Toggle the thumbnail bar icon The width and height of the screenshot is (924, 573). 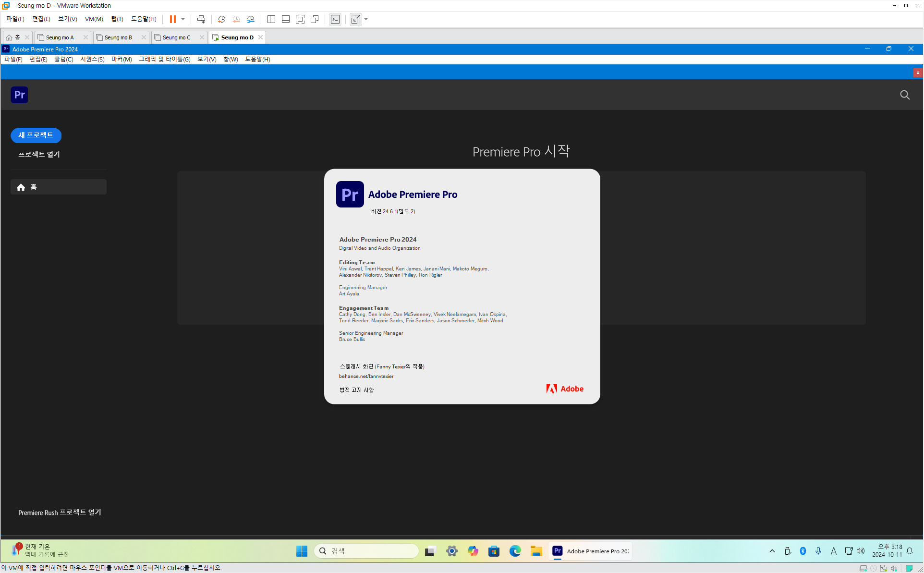point(286,19)
